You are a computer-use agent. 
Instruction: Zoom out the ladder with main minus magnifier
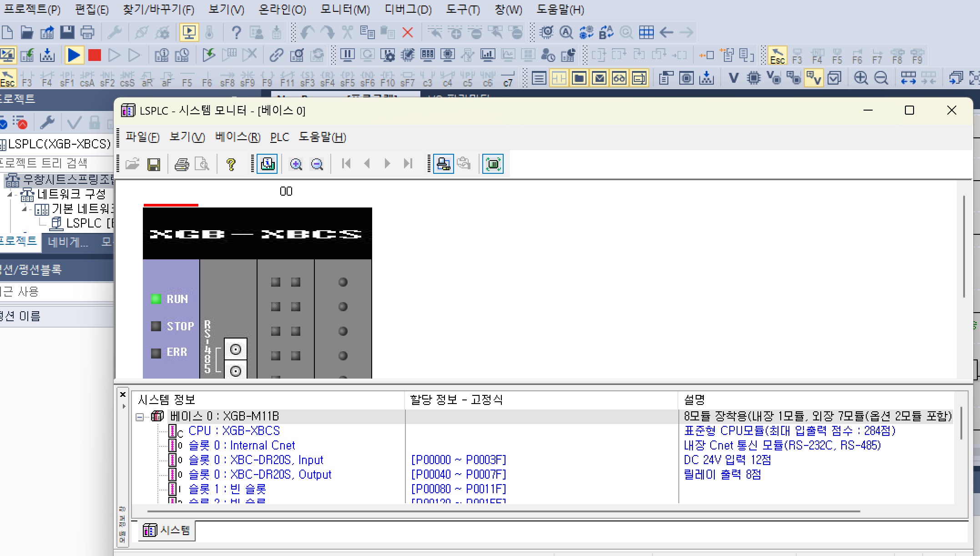tap(881, 78)
